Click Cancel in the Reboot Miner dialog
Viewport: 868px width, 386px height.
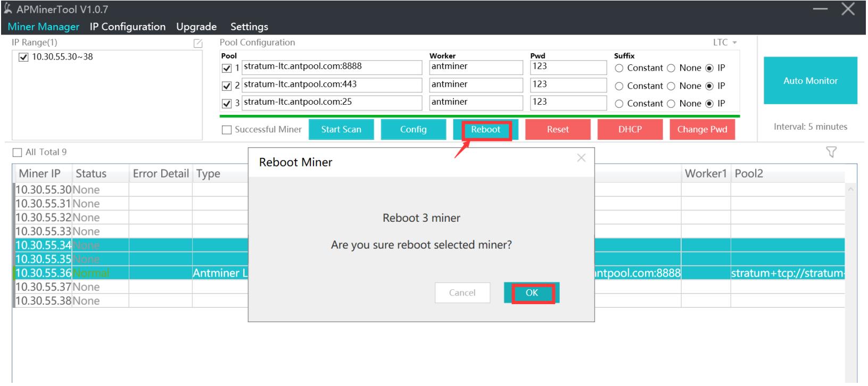click(x=462, y=293)
